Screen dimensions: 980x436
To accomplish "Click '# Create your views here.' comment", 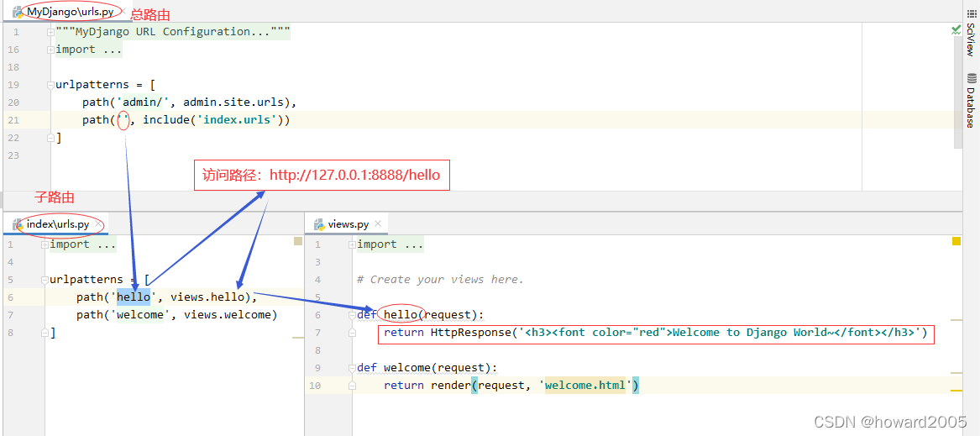I will pyautogui.click(x=440, y=280).
